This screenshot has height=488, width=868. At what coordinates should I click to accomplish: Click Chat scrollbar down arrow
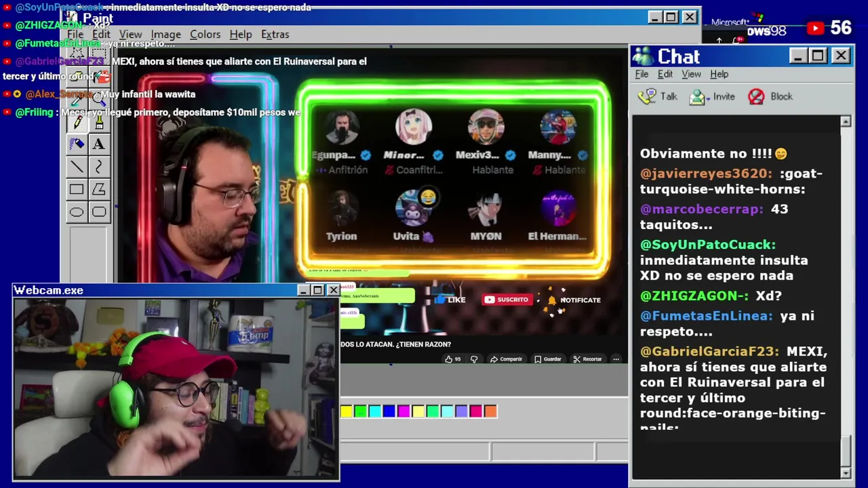click(x=846, y=473)
